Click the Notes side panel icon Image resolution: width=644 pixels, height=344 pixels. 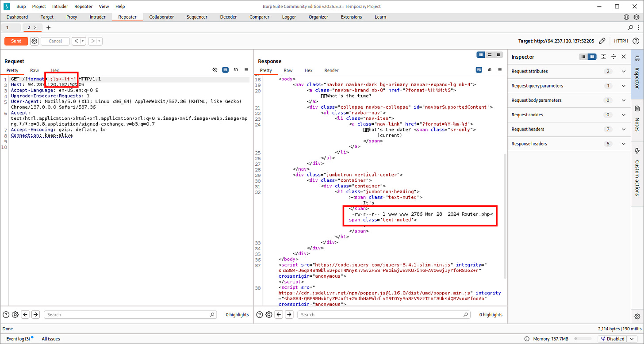pos(637,109)
